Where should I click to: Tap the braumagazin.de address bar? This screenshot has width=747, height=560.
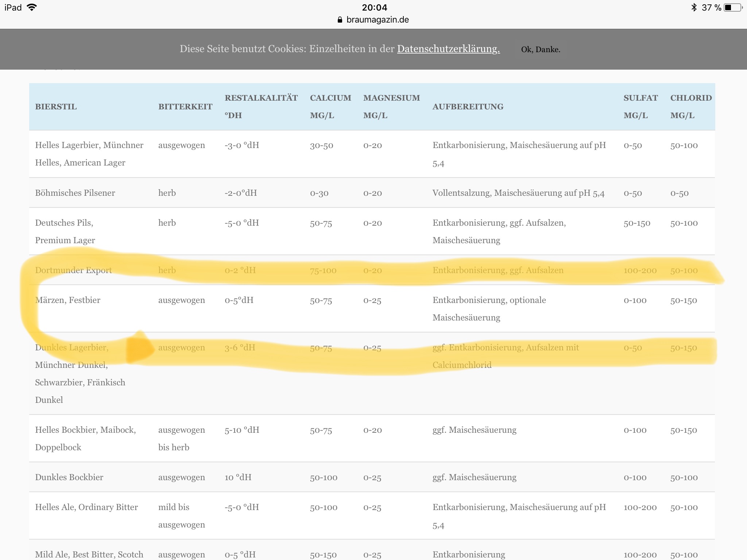(377, 20)
